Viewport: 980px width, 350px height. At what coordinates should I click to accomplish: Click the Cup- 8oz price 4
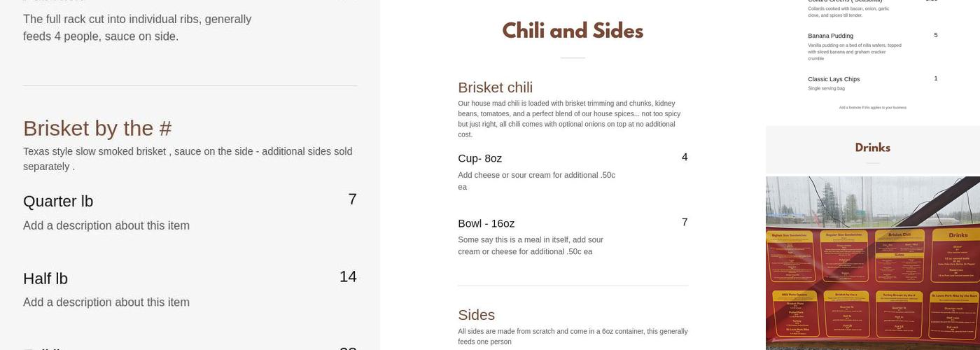point(684,157)
